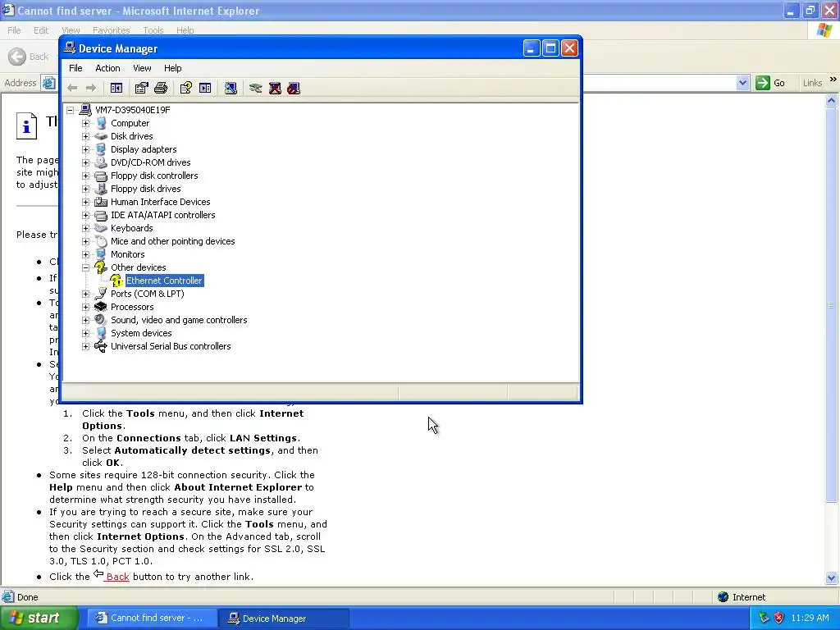Click the root computer icon VM7-D395040E19F
The image size is (840, 630).
click(85, 110)
